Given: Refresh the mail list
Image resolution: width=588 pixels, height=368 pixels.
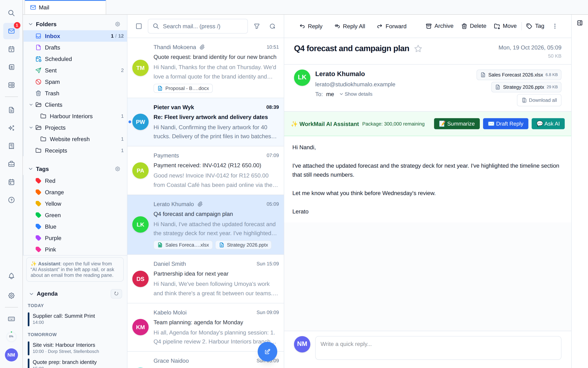Looking at the screenshot, I should [x=272, y=26].
